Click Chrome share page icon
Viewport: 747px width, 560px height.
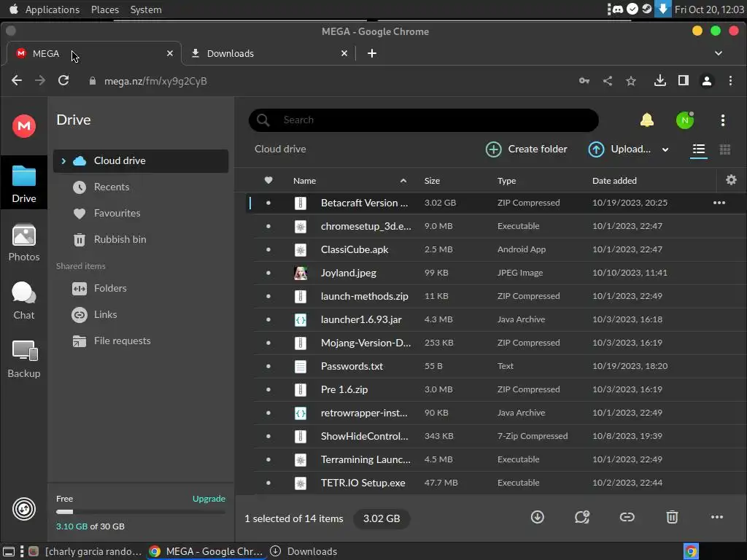(x=608, y=81)
